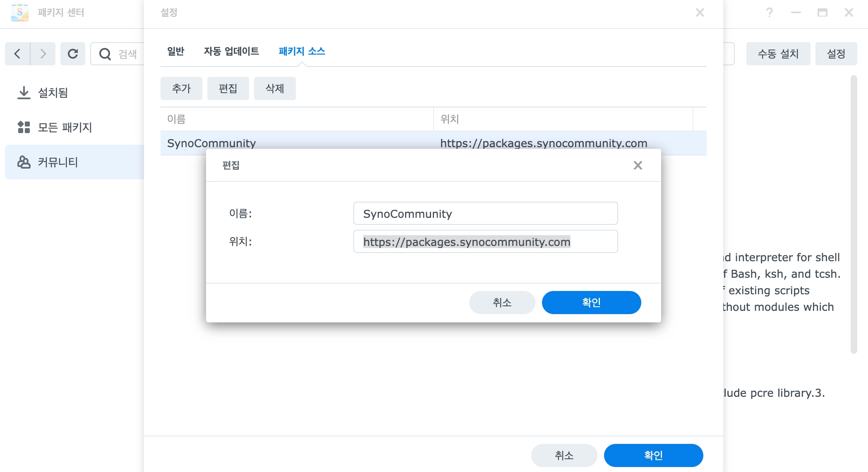This screenshot has width=868, height=472.
Task: Click the 설치됨 download icon in sidebar
Action: [x=24, y=93]
